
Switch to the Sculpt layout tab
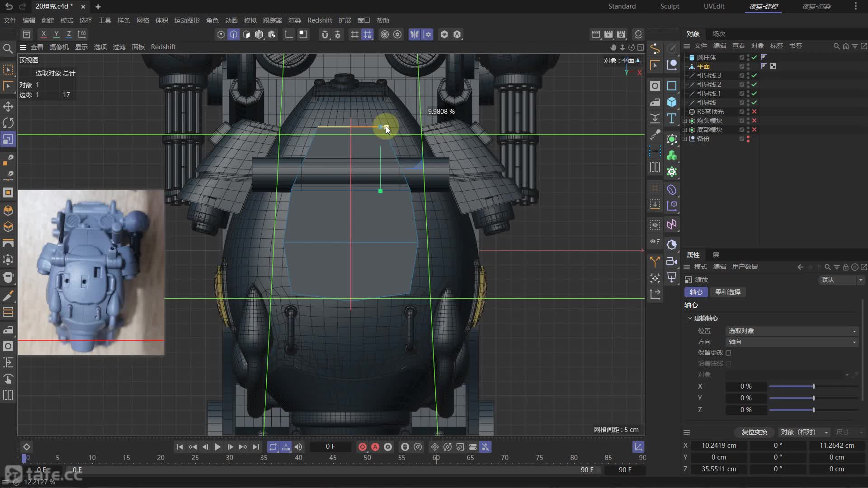tap(670, 6)
